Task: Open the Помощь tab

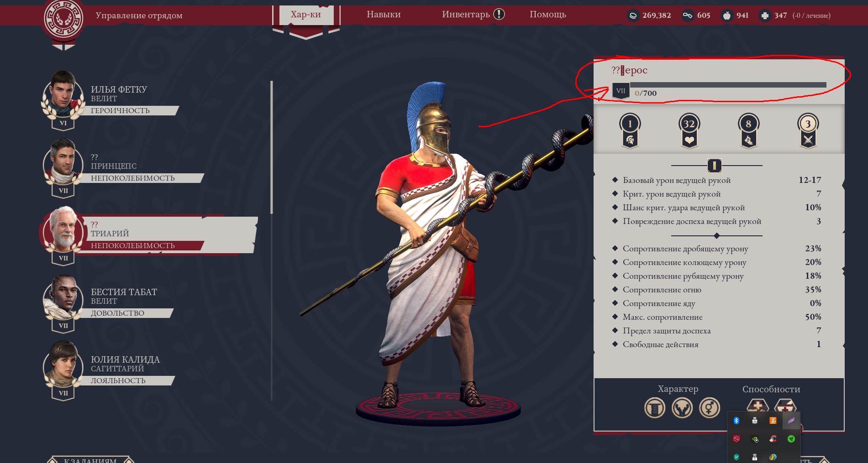Action: (547, 15)
